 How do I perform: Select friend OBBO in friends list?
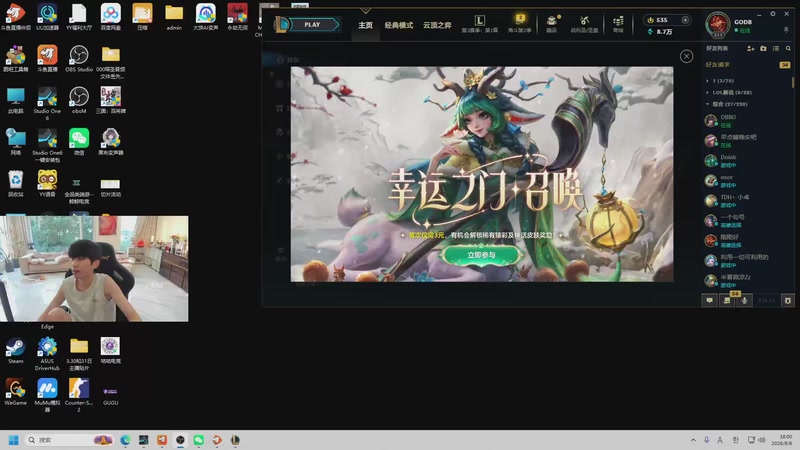[747, 120]
